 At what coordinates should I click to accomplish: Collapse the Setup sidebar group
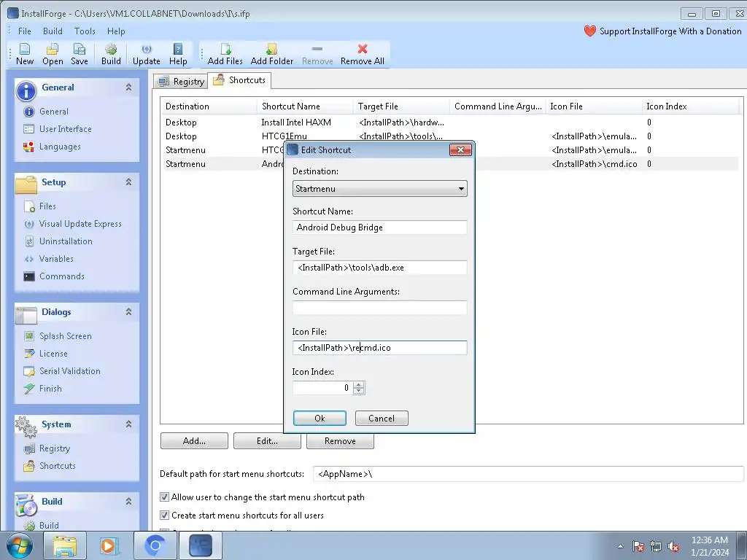point(128,182)
